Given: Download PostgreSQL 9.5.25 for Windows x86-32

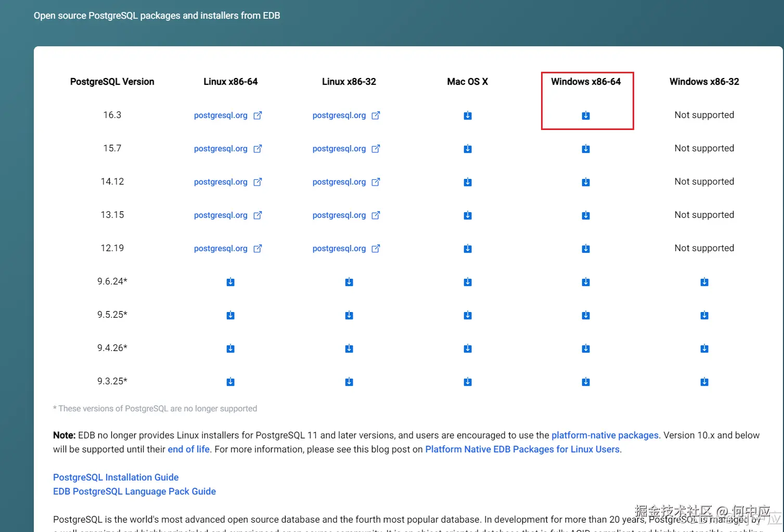Looking at the screenshot, I should [704, 315].
